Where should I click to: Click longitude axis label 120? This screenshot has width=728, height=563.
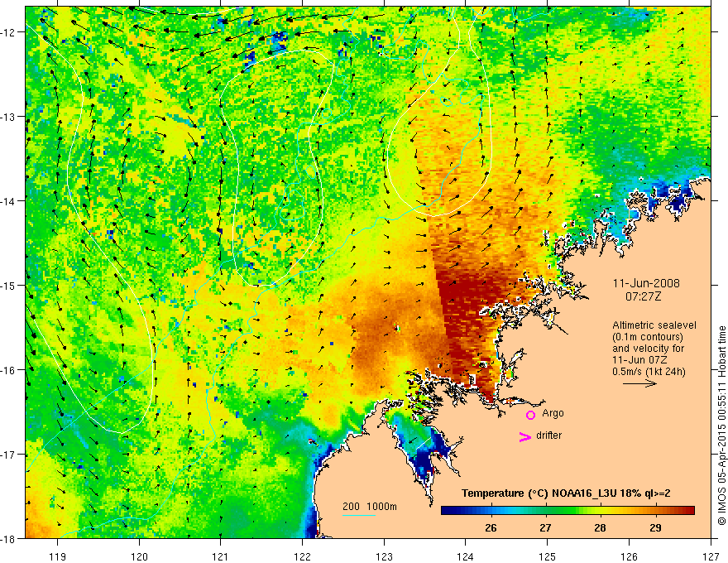[x=139, y=556]
